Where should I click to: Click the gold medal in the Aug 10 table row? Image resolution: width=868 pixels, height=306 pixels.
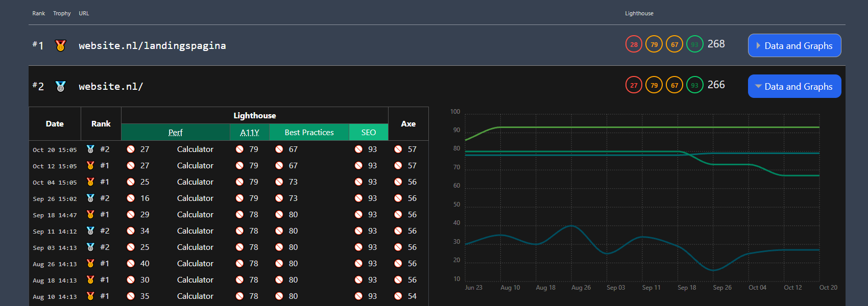(90, 296)
